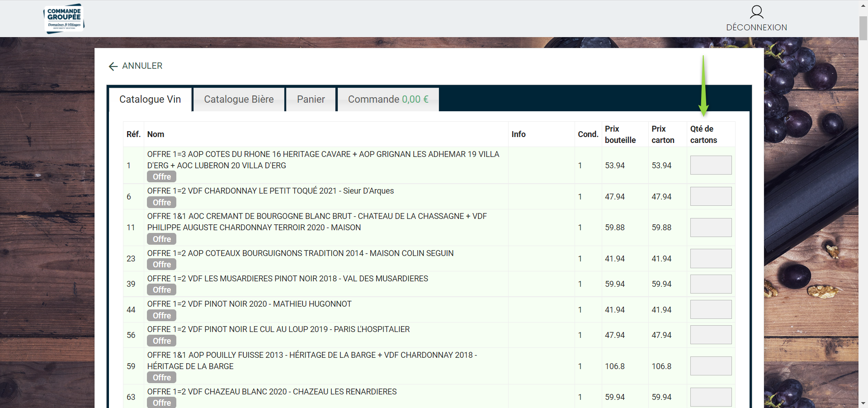Screen dimensions: 868x408
Task: Switch to the Catalogue Vin tab
Action: click(150, 99)
